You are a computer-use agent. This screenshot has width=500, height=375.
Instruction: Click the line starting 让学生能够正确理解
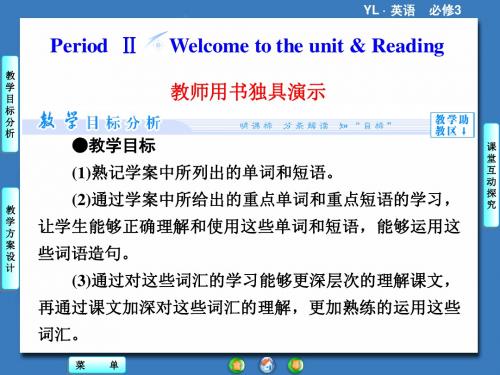click(249, 227)
